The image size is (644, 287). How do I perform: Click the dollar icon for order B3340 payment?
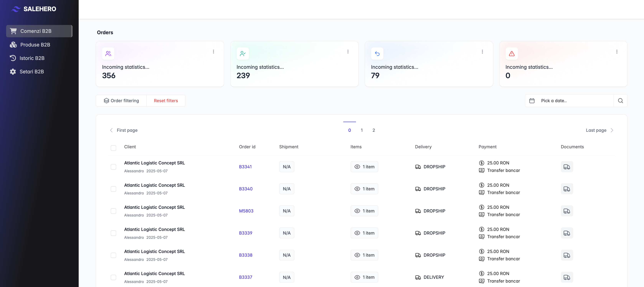(481, 185)
